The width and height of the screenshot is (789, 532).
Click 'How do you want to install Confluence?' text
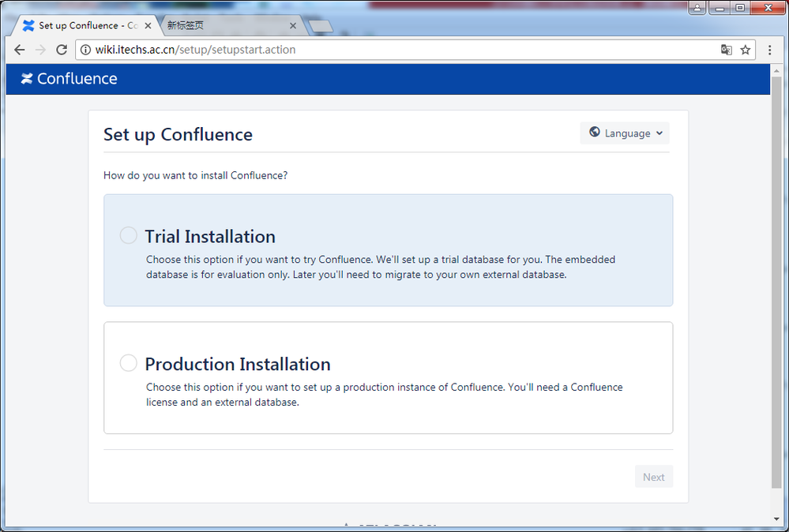[x=195, y=175]
